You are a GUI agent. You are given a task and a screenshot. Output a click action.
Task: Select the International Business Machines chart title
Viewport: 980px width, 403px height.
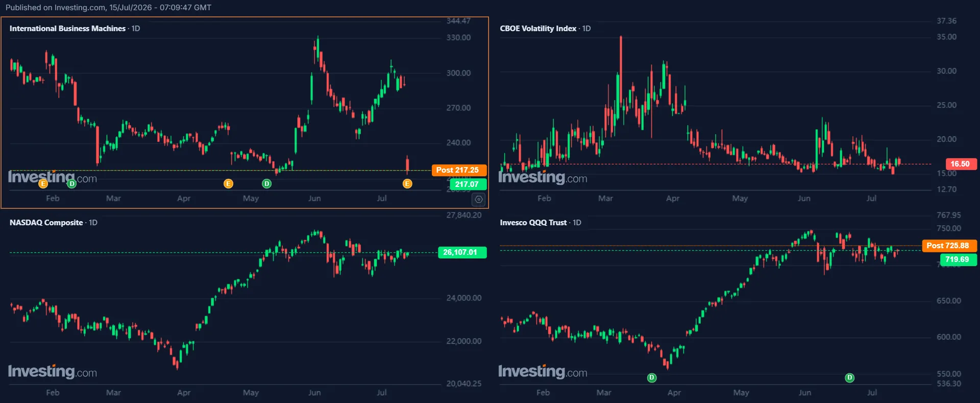click(x=67, y=29)
